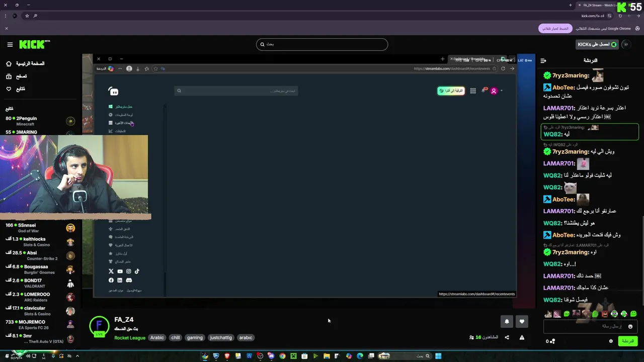Open the 3mr Theft Auto V channel
Screen dimensions: 644x362
[39, 338]
